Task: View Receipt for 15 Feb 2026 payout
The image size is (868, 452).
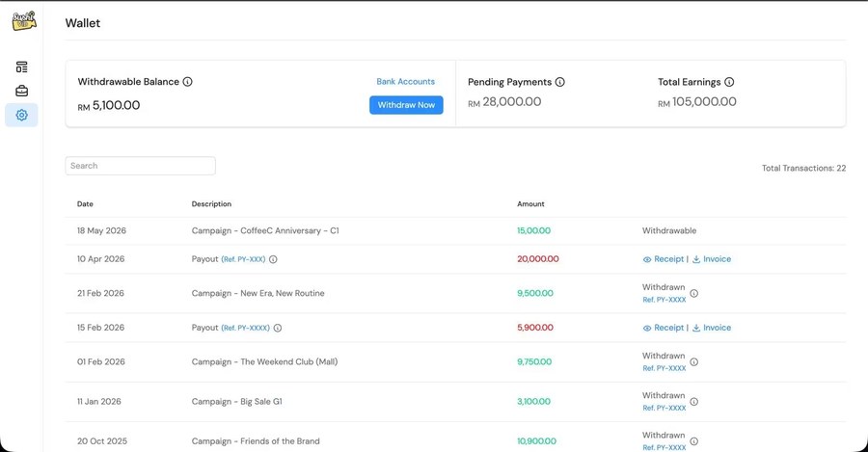Action: (x=664, y=328)
